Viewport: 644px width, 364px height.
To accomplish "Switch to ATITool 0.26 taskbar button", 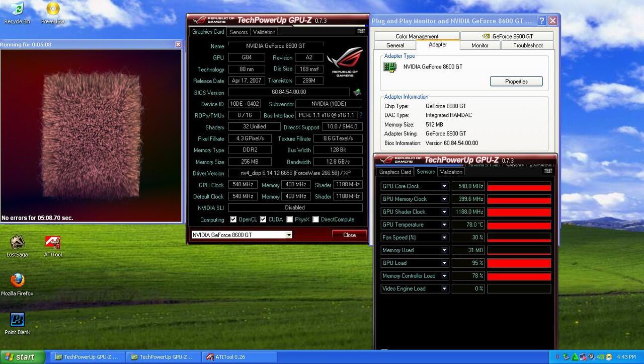I will (238, 357).
